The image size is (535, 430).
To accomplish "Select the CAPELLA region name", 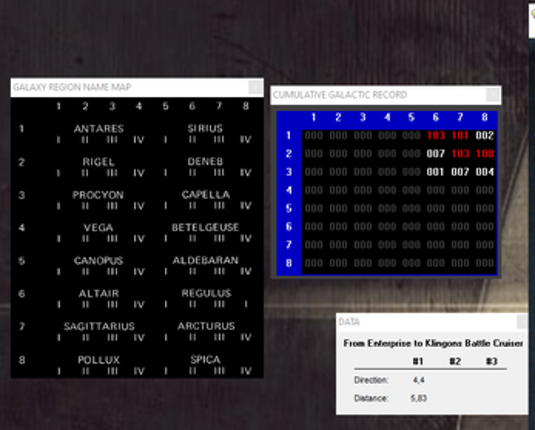I will tap(206, 195).
